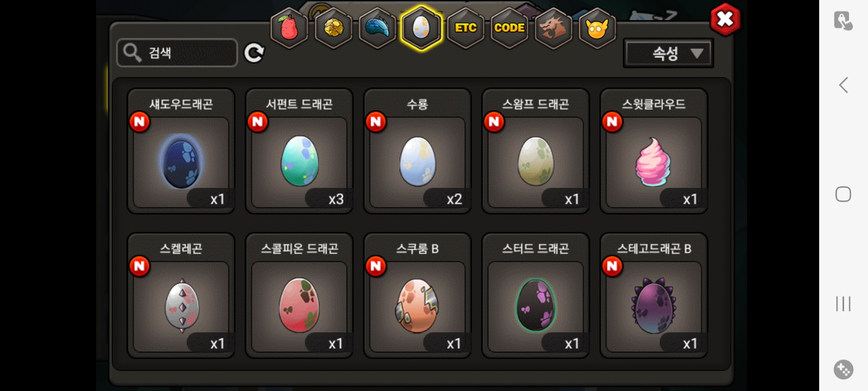Close the inventory with red X
This screenshot has width=868, height=391.
(725, 20)
